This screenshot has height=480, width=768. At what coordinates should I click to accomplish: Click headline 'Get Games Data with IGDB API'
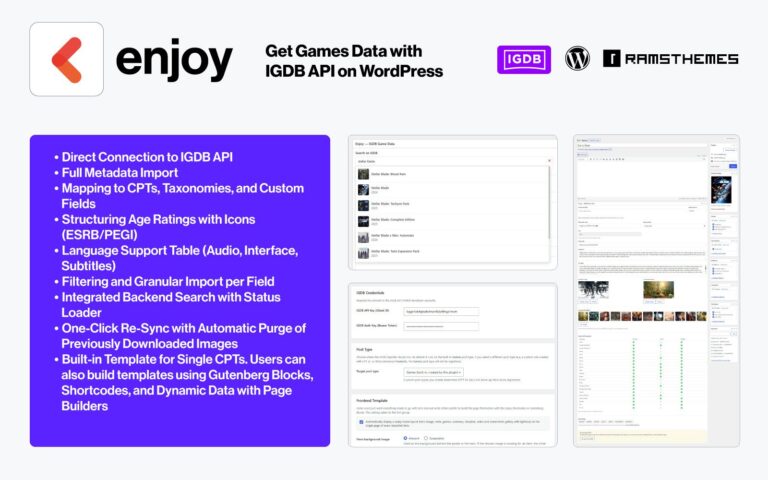(354, 61)
